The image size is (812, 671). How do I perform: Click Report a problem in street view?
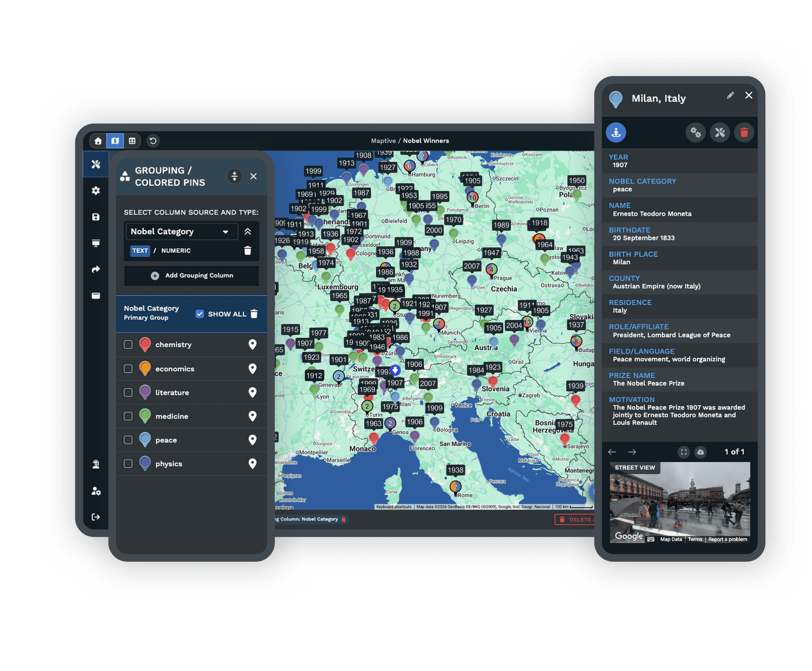[x=727, y=539]
